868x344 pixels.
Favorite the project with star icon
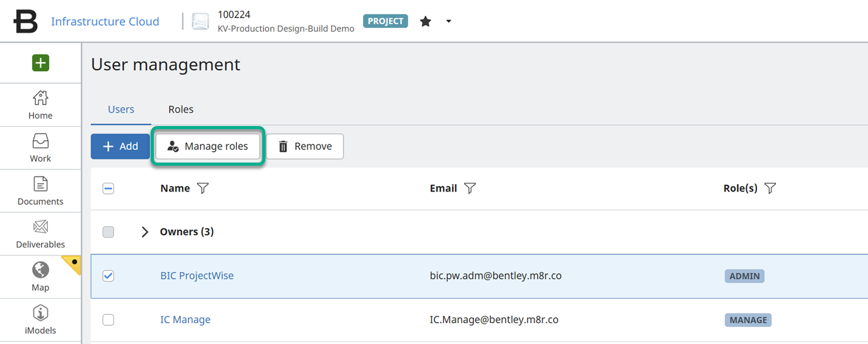425,21
